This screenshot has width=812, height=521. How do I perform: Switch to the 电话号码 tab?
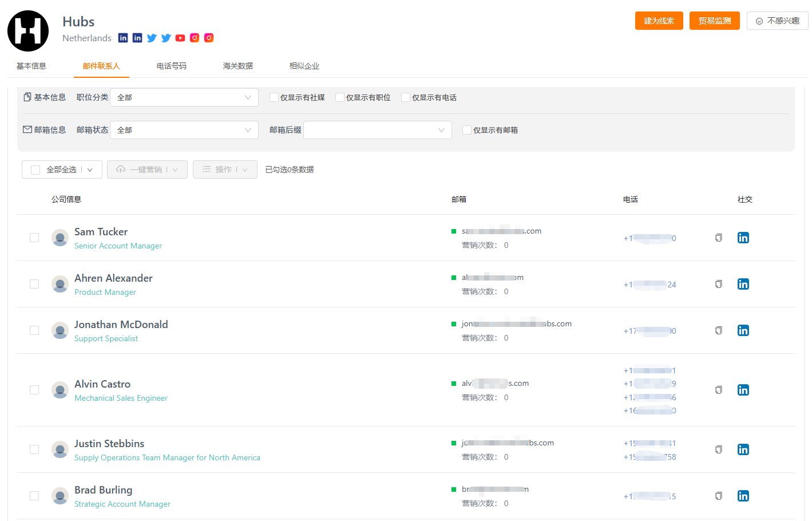click(x=172, y=66)
